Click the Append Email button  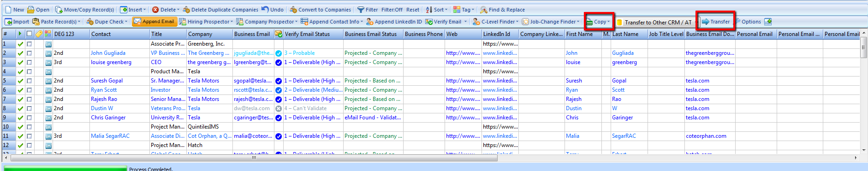pyautogui.click(x=154, y=22)
